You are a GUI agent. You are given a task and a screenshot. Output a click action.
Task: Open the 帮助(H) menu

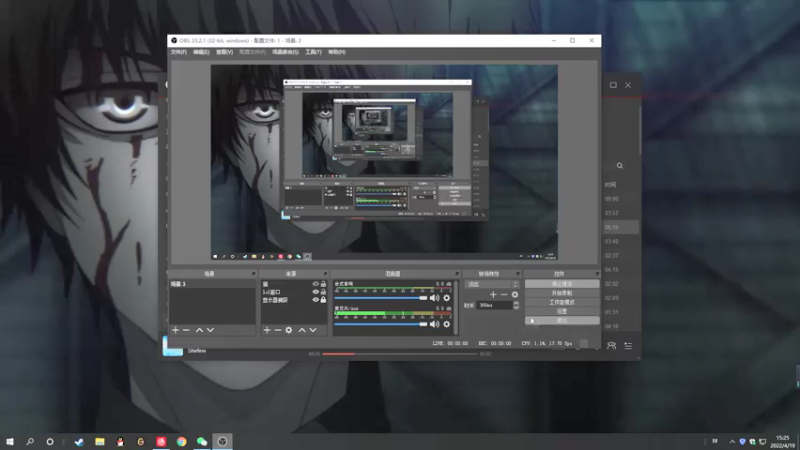(x=337, y=52)
